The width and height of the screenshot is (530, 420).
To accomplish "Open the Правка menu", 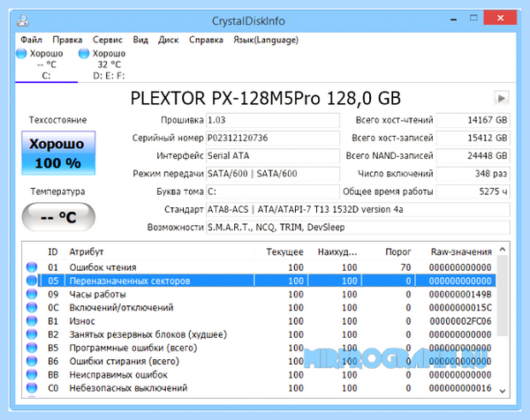I will point(67,40).
